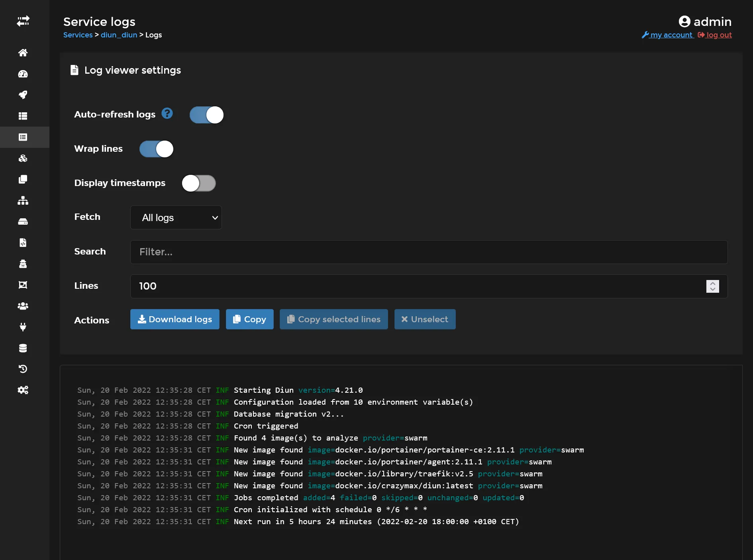
Task: Enable the Display timestamps toggle
Action: [x=199, y=184]
